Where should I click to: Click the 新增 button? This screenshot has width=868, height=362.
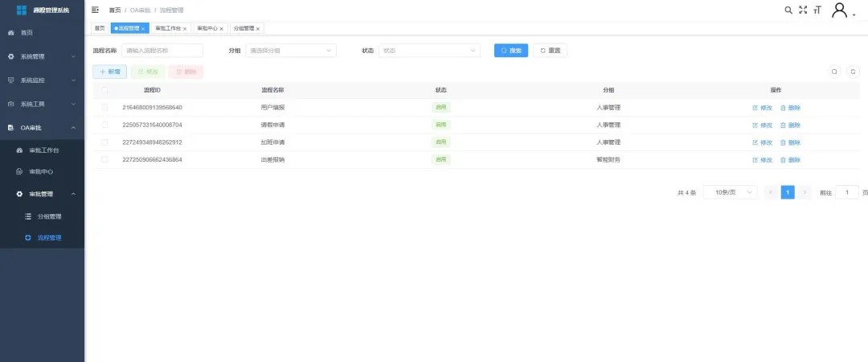(x=109, y=72)
